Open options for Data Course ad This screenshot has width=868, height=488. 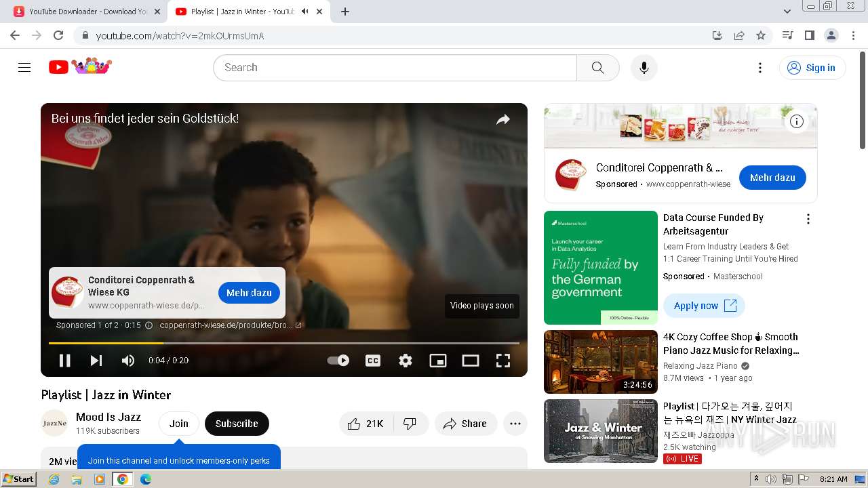[x=808, y=219]
